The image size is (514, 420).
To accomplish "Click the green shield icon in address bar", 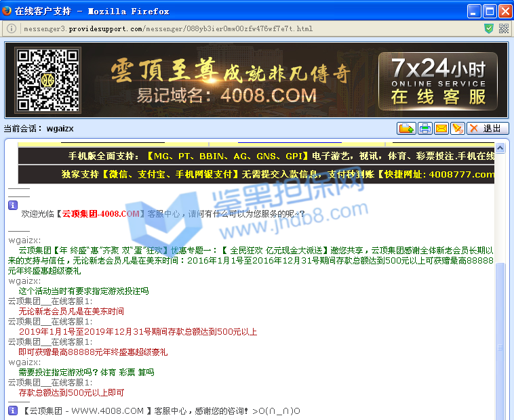I will 489,29.
